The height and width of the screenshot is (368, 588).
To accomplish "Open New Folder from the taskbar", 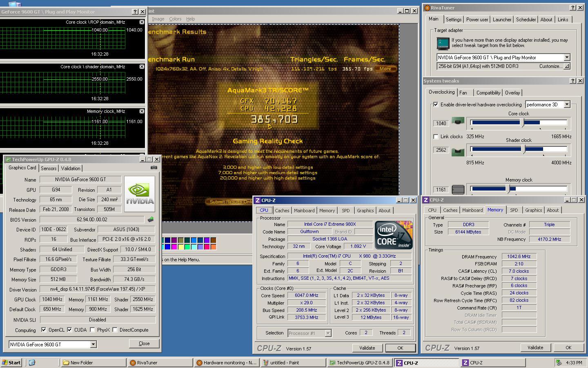I will tap(93, 362).
